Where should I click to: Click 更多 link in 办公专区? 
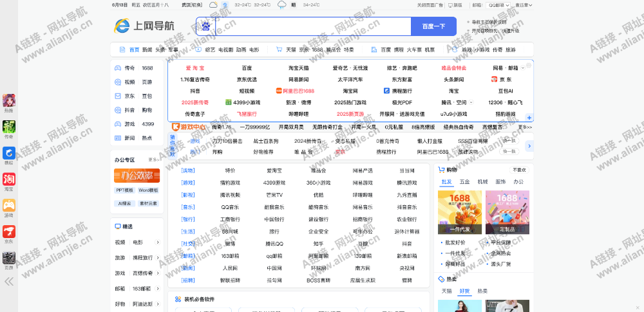tap(154, 160)
